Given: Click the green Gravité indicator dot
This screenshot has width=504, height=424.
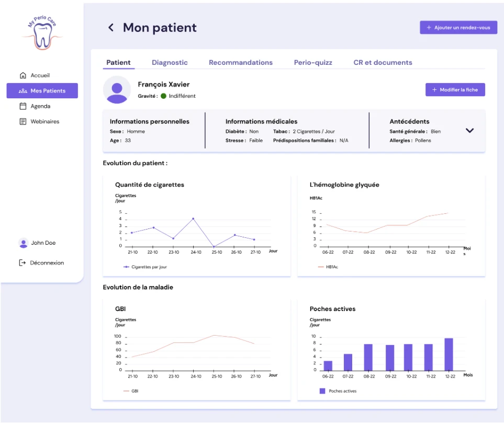Looking at the screenshot, I should (x=163, y=96).
